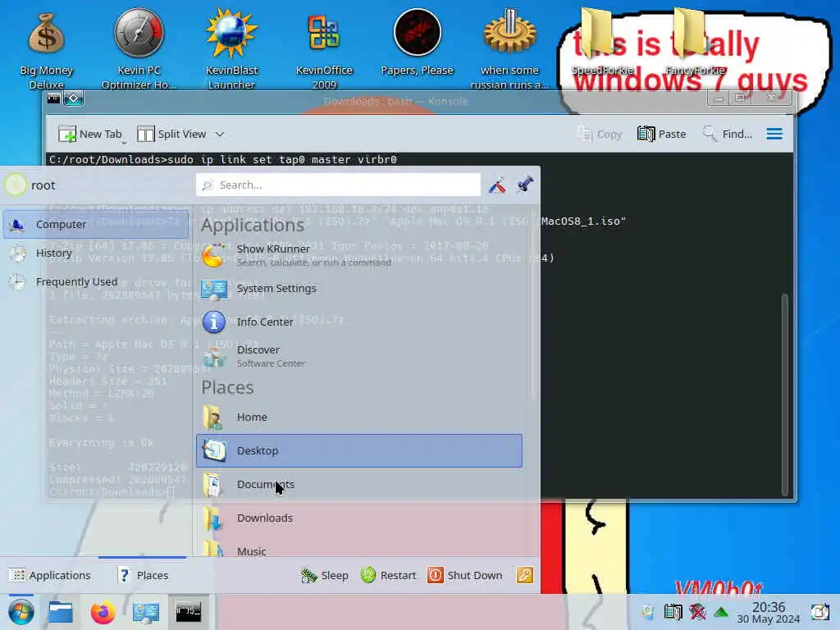Screen dimensions: 840x630
Task: Click the root user avatar
Action: [15, 185]
